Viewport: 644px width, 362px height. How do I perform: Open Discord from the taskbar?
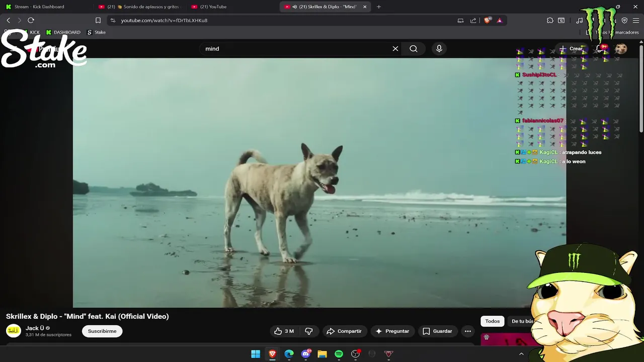pyautogui.click(x=305, y=354)
